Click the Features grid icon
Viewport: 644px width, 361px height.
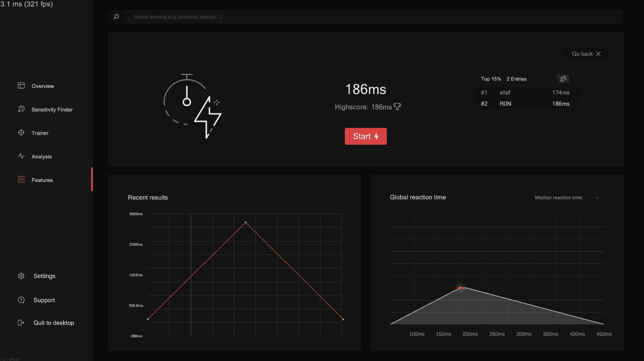point(21,180)
